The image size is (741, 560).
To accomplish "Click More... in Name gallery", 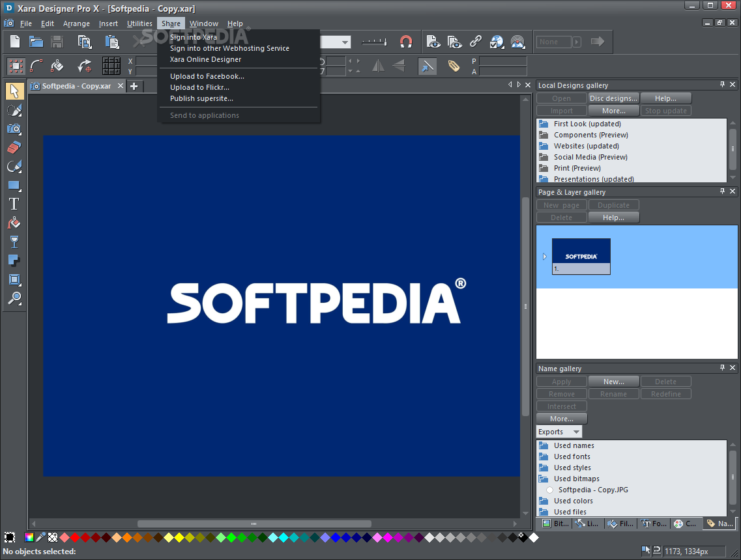I will pyautogui.click(x=561, y=418).
